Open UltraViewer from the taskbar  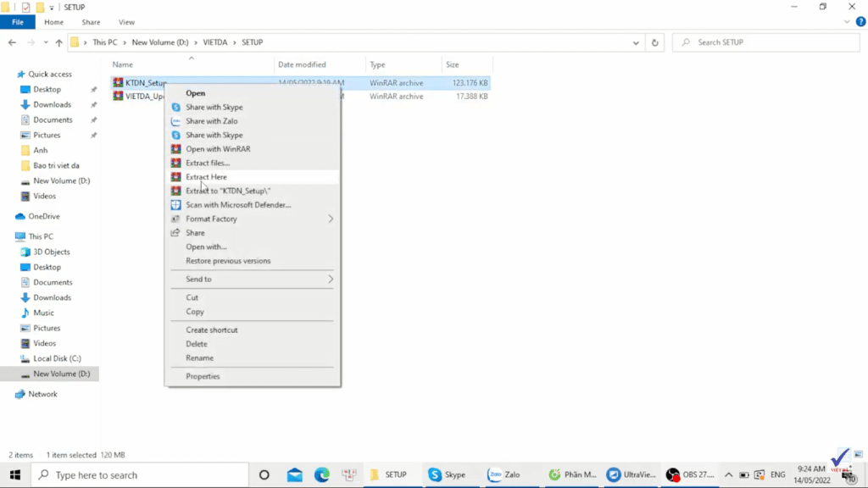tap(631, 474)
